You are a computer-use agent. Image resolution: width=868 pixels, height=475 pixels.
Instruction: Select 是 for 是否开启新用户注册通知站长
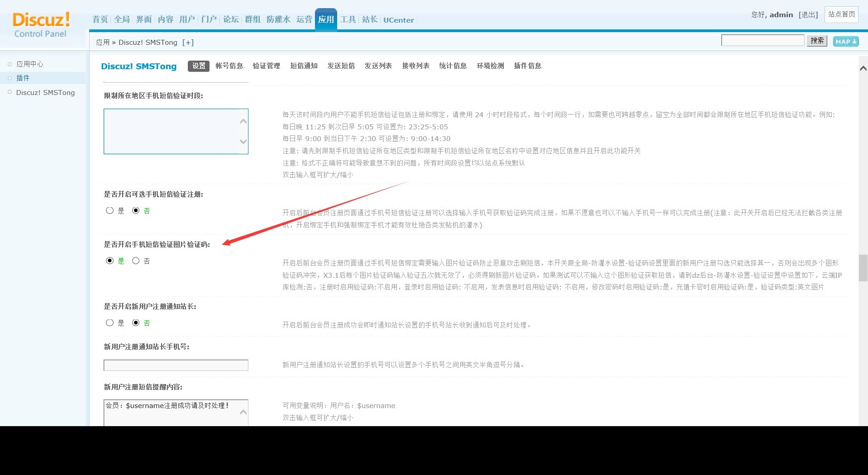tap(110, 323)
